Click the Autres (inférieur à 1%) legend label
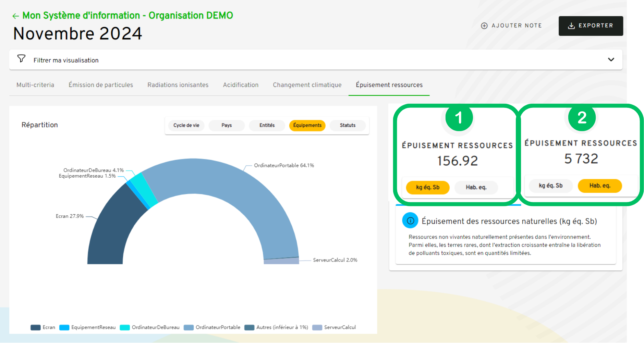The width and height of the screenshot is (644, 343). [x=282, y=328]
